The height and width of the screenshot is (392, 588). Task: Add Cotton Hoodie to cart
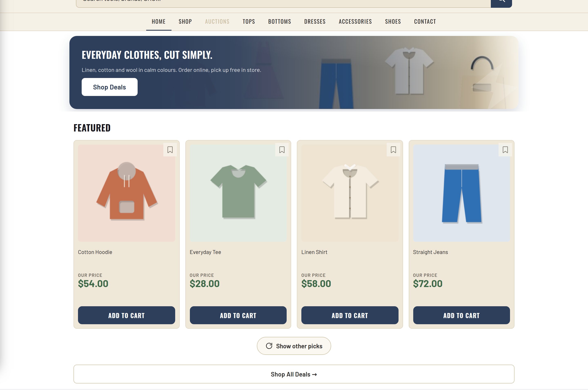(x=127, y=315)
